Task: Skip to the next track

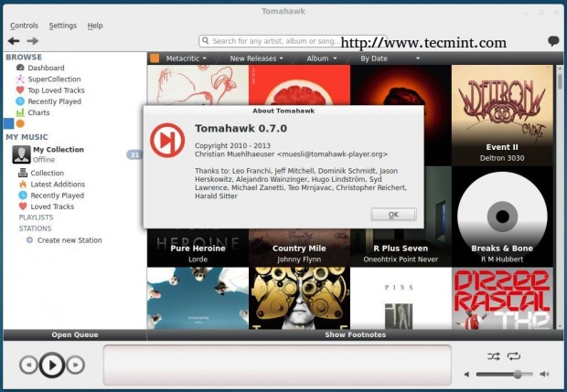Action: coord(76,365)
